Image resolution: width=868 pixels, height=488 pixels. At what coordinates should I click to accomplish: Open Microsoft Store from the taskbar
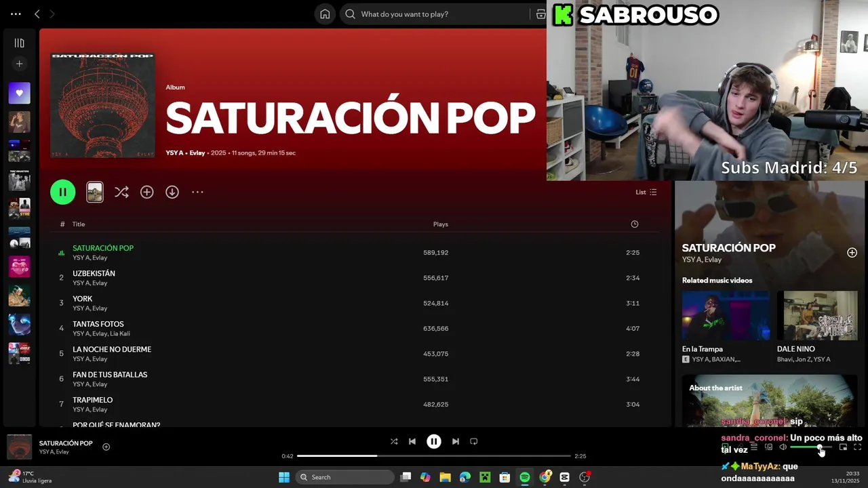click(x=505, y=477)
